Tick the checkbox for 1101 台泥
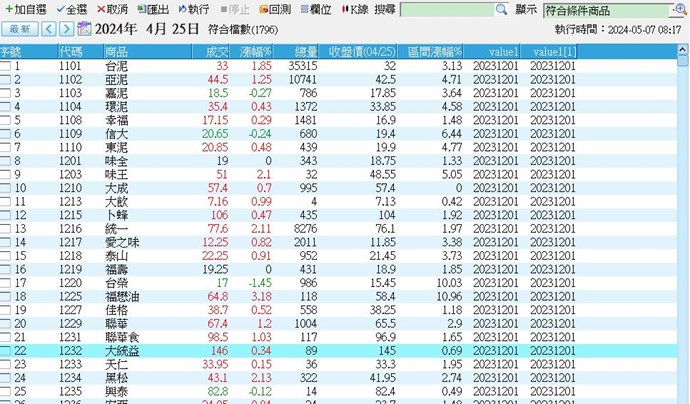The width and height of the screenshot is (690, 404). (x=6, y=65)
